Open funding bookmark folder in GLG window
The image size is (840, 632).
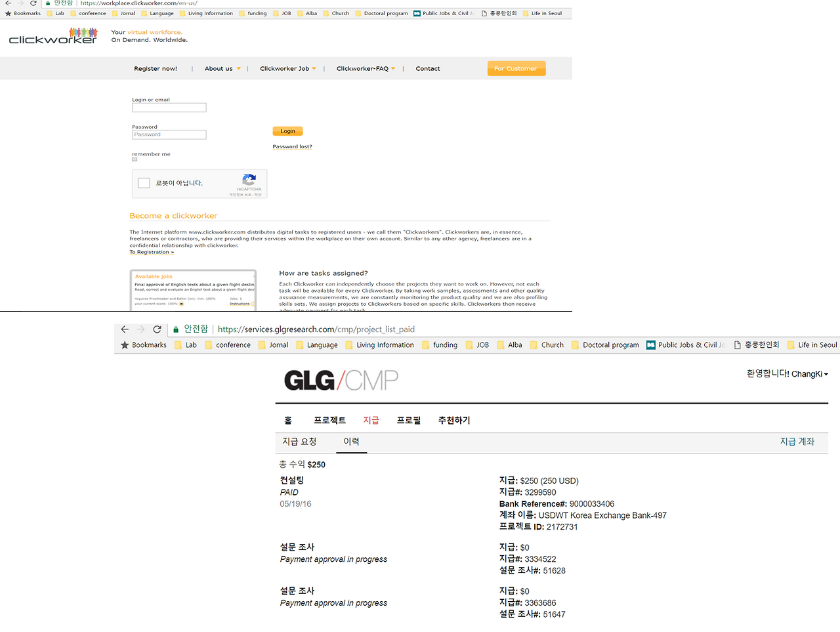pyautogui.click(x=440, y=345)
